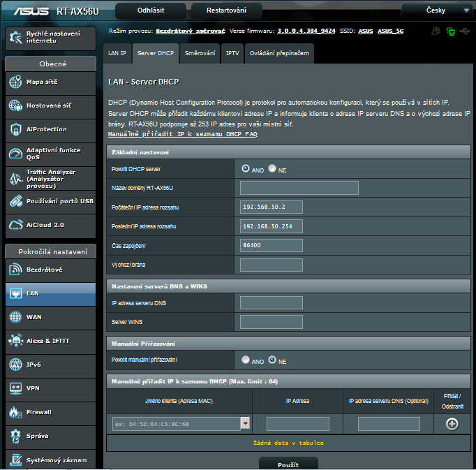Add DHCP entry with plus icon
476x470 pixels.
tap(452, 424)
